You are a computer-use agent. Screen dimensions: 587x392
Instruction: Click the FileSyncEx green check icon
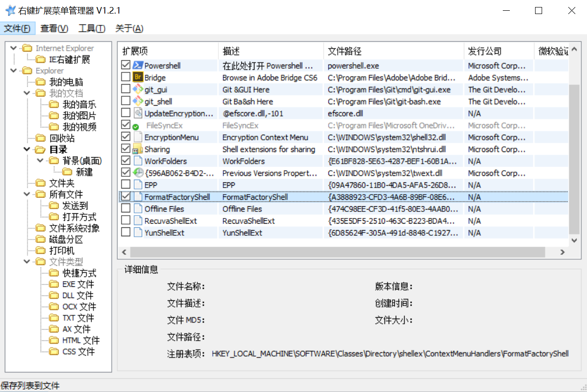click(x=136, y=127)
